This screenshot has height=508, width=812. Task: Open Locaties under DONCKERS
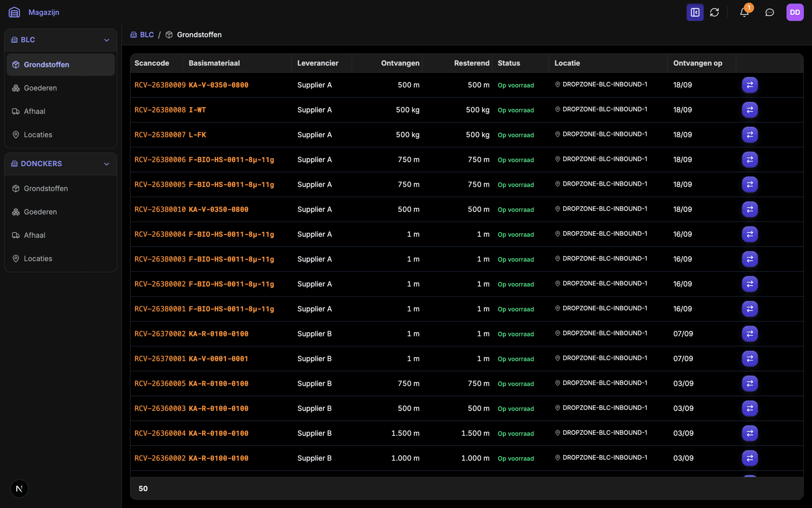pos(61,259)
